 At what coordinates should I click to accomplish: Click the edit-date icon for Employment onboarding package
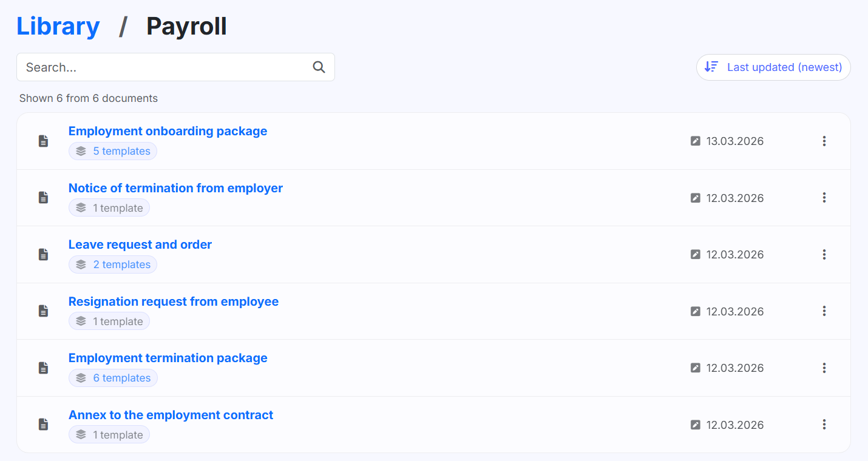pyautogui.click(x=695, y=140)
